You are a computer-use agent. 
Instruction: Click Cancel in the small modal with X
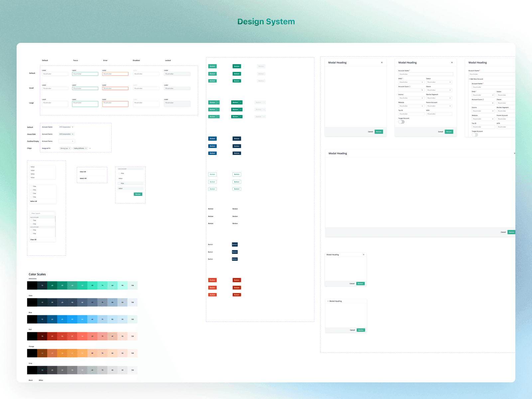[x=352, y=284]
